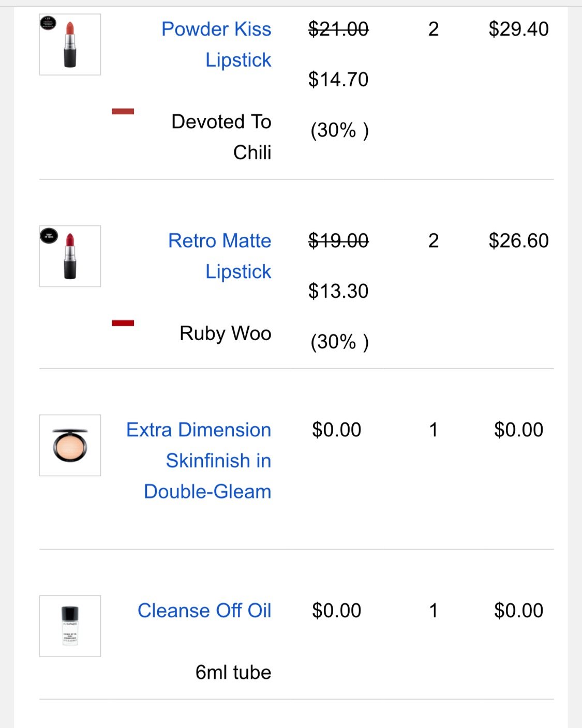Click the Devoted To Chili color swatch
The height and width of the screenshot is (728, 582).
[x=123, y=111]
